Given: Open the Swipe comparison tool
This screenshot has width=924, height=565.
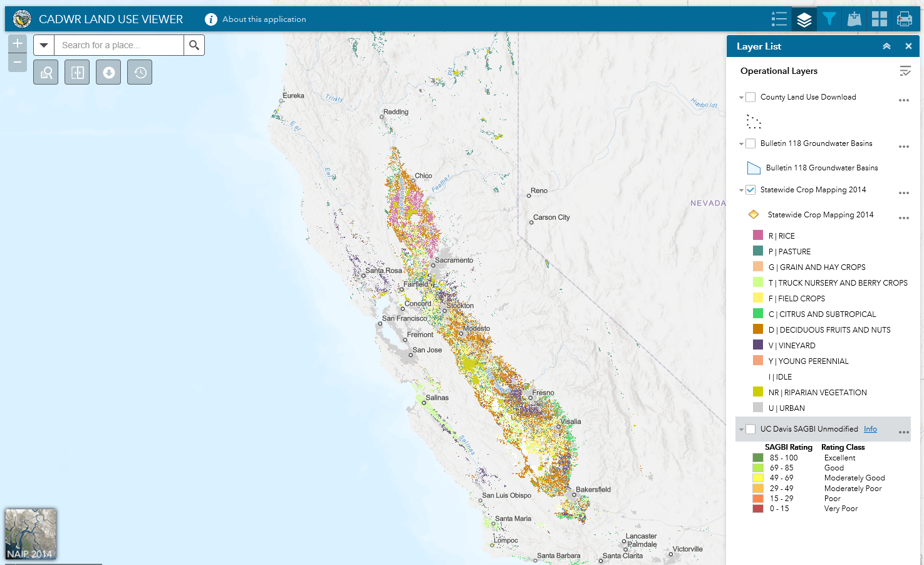Looking at the screenshot, I should [76, 71].
